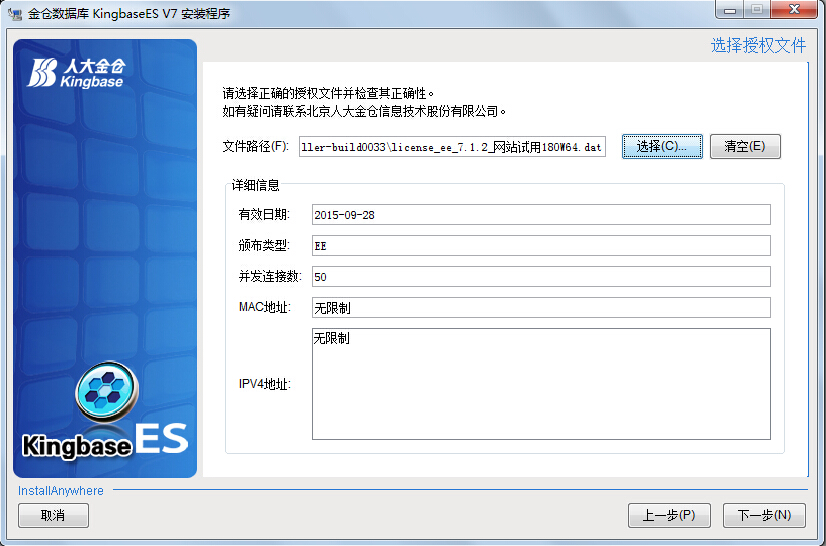
Task: Click inside the IPV4地址 text area
Action: tap(541, 384)
